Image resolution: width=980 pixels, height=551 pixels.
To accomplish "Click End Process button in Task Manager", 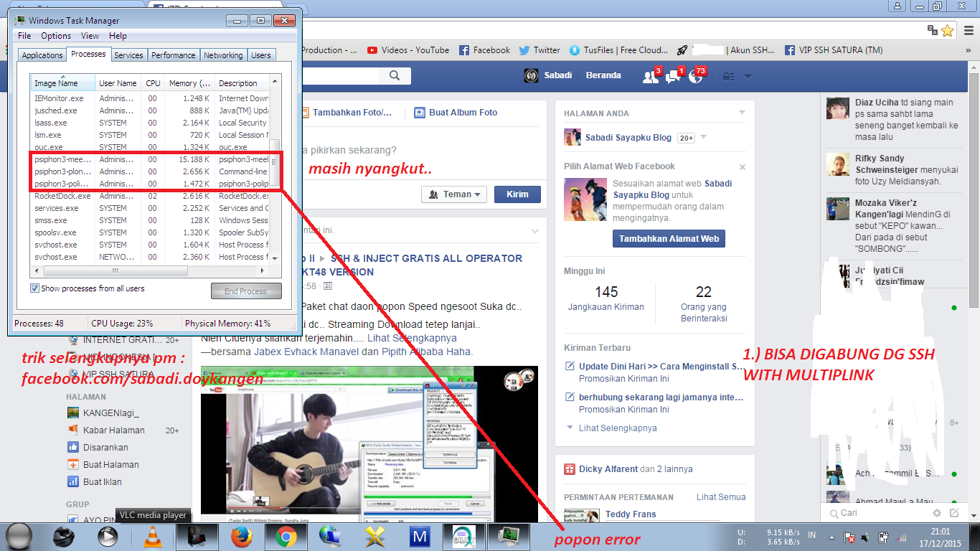I will point(246,291).
